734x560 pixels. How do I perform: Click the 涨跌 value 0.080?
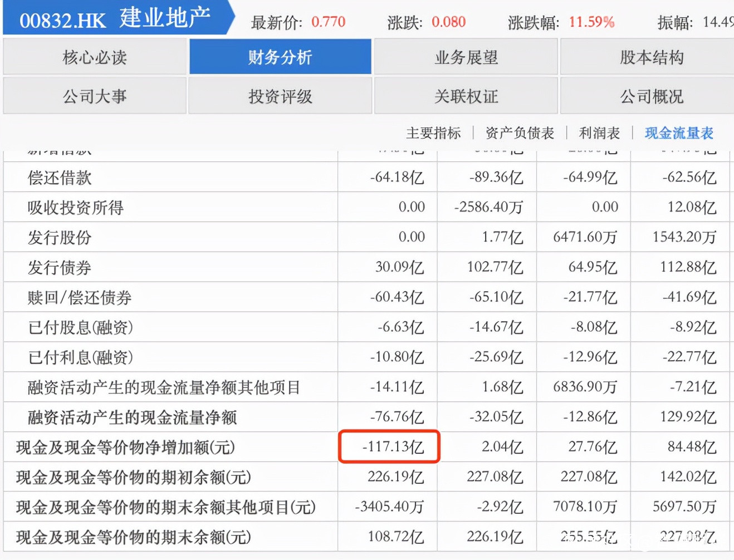[448, 22]
